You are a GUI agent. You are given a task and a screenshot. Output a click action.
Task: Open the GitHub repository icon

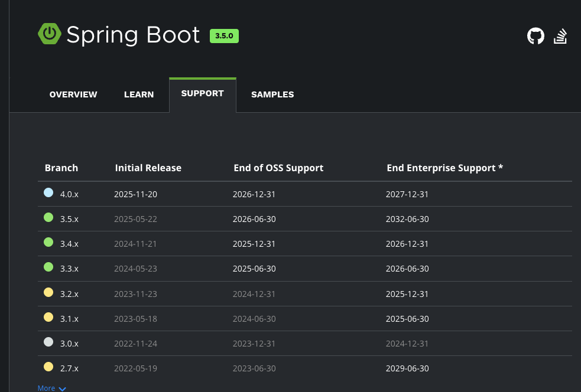[535, 35]
